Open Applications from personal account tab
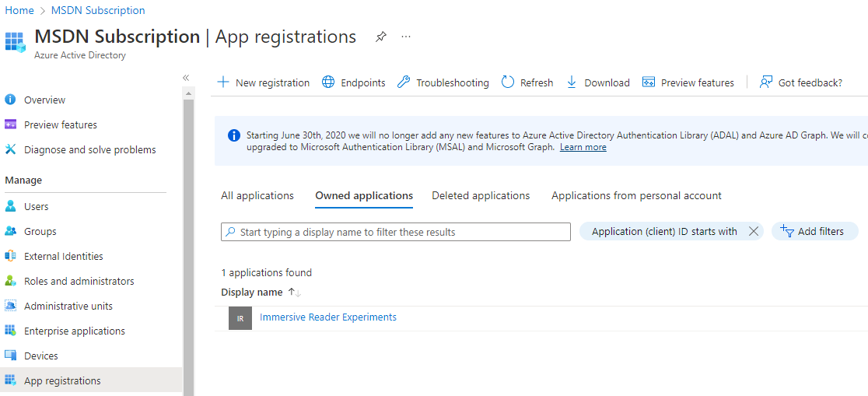Image resolution: width=868 pixels, height=396 pixels. [x=636, y=196]
